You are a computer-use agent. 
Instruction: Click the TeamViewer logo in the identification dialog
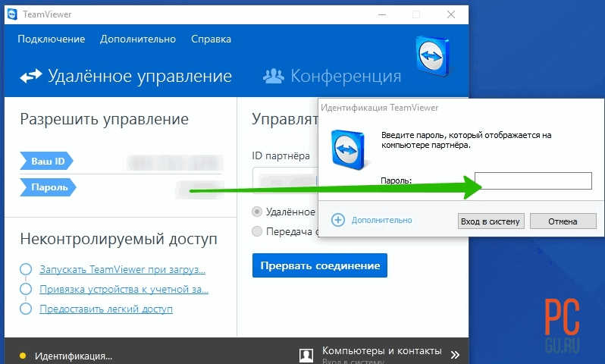pyautogui.click(x=348, y=150)
